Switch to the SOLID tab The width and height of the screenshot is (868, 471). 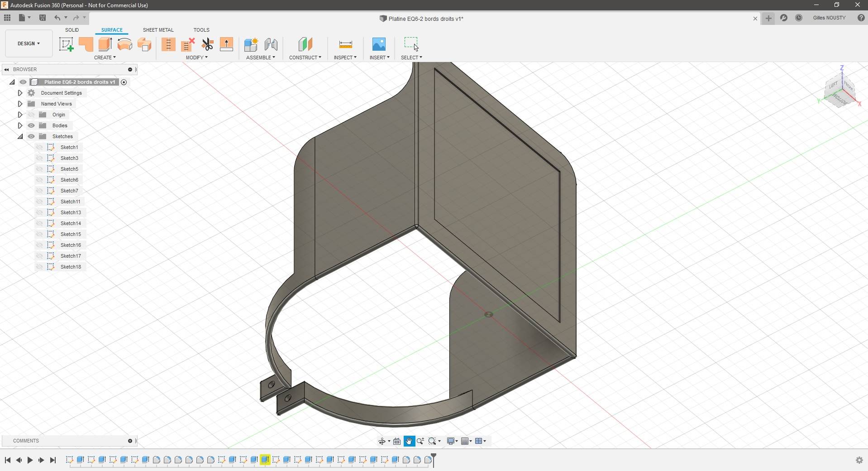coord(72,30)
